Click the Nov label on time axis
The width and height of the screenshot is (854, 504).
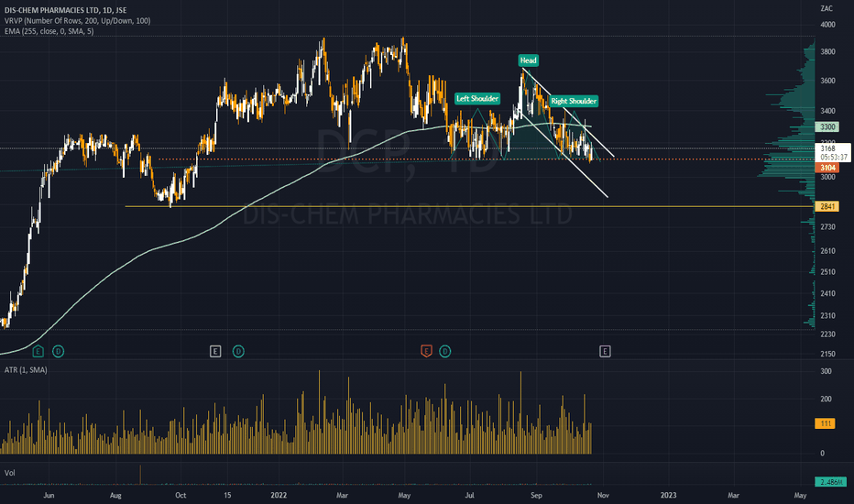coord(602,495)
